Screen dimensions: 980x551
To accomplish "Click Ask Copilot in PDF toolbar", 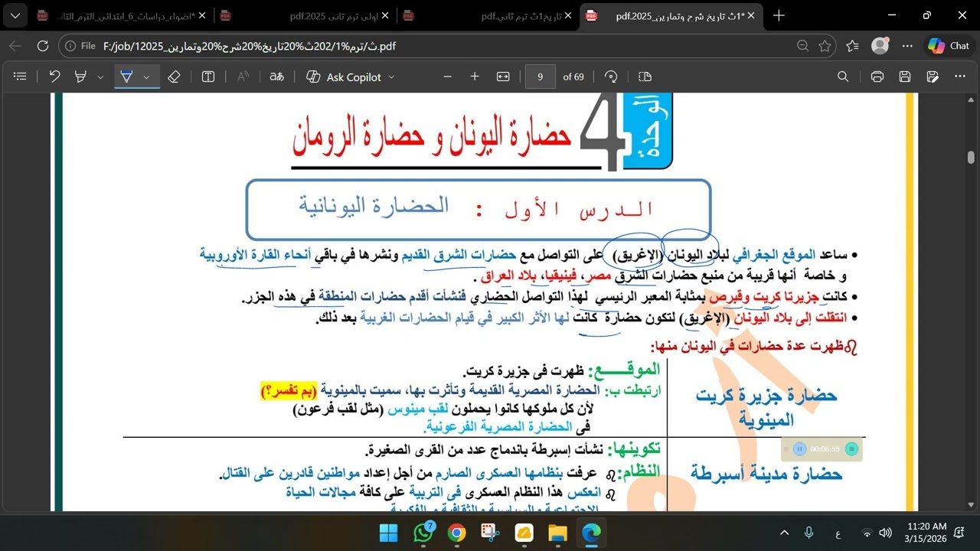I will (344, 77).
